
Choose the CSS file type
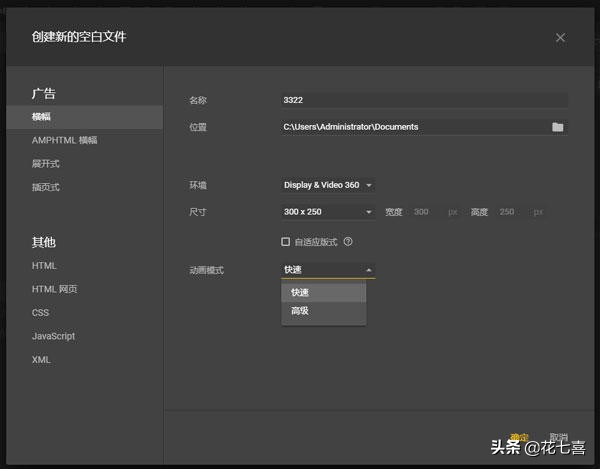point(40,313)
